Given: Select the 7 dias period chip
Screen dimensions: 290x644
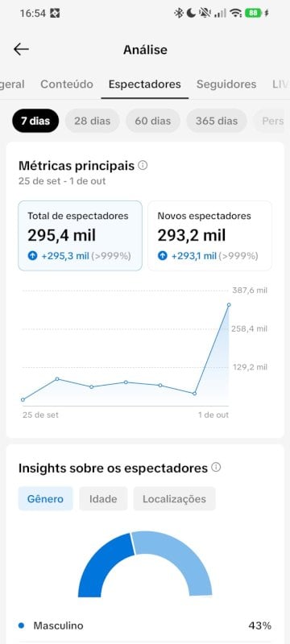Looking at the screenshot, I should click(35, 121).
